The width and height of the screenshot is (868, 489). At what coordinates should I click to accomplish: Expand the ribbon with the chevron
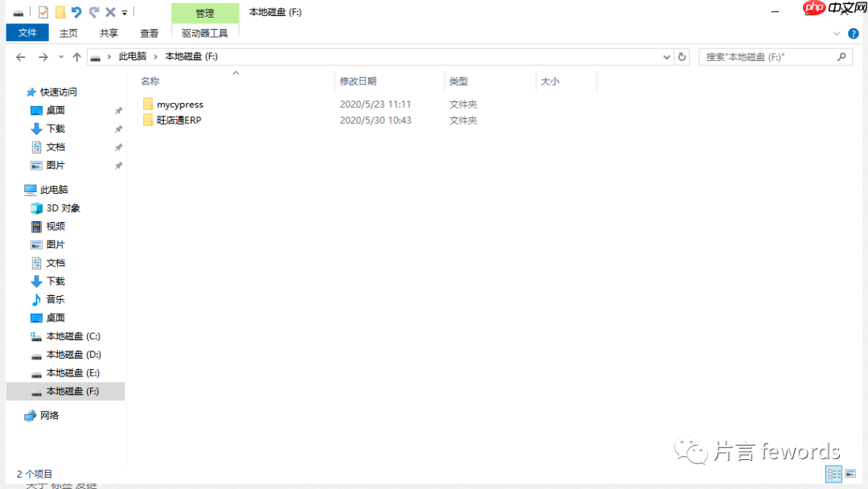(x=837, y=34)
